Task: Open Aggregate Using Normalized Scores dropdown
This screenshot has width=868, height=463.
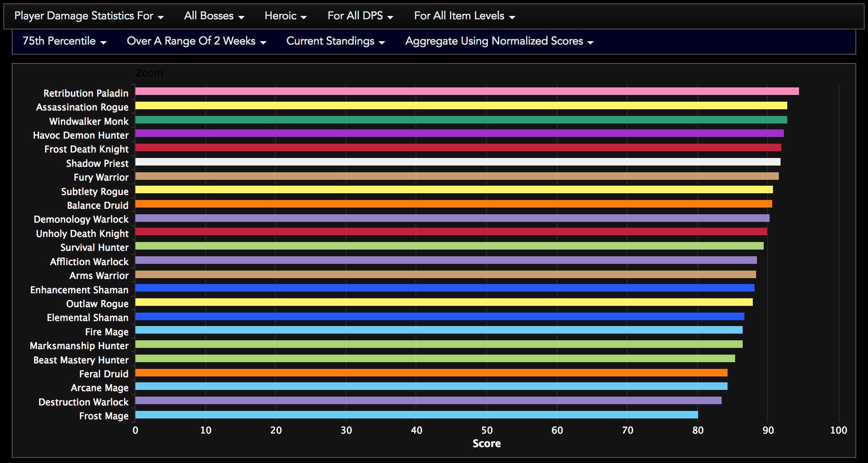Action: [x=499, y=41]
